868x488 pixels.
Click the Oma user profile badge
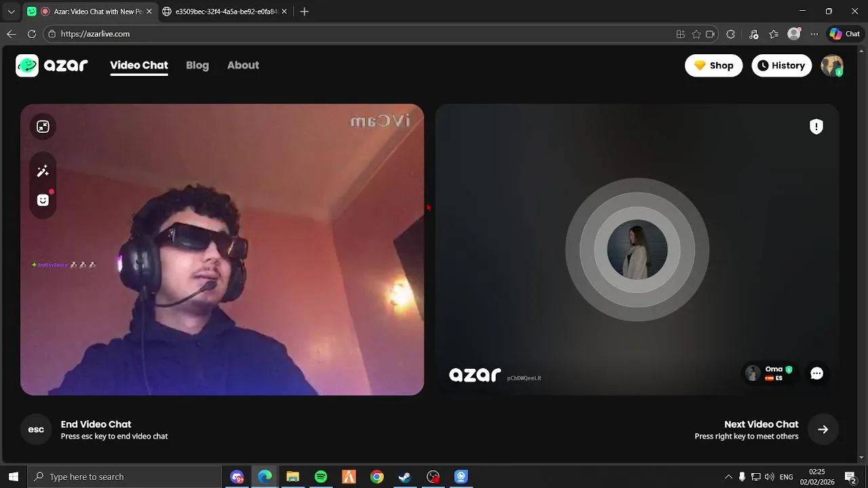(x=769, y=373)
